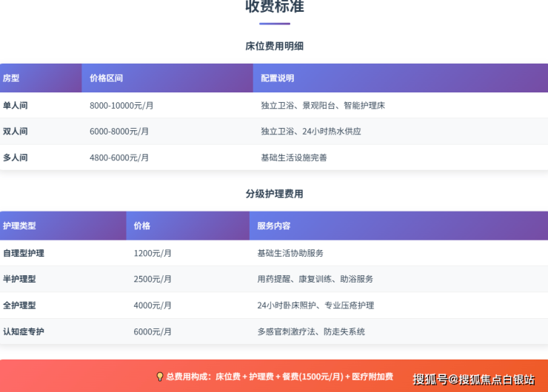Viewport: 548px width, 392px height.
Task: Click the 总费用构成 banner text
Action: [280, 376]
